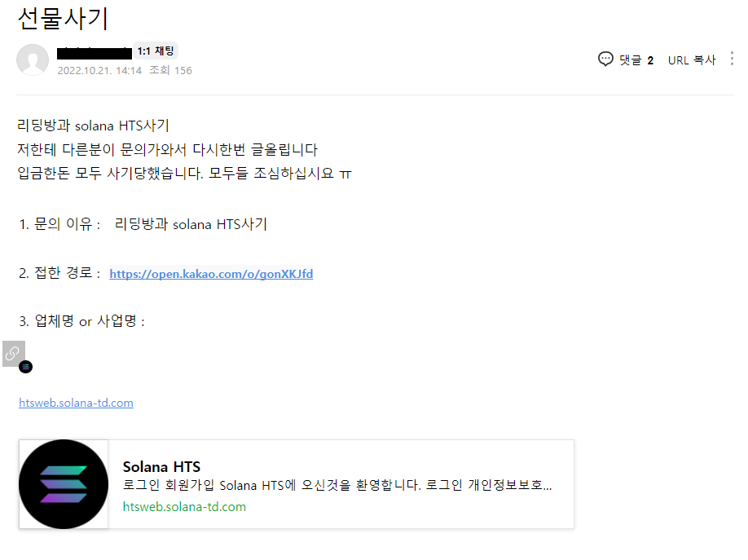Viewport: 748px width, 560px height.
Task: Open the Solana HTS card title
Action: (x=161, y=467)
